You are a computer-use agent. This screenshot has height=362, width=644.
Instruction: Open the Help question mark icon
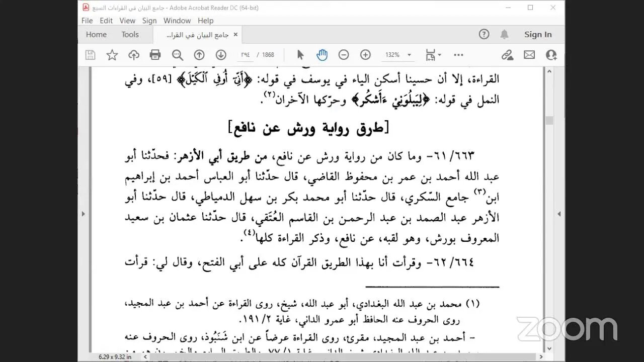pos(484,34)
